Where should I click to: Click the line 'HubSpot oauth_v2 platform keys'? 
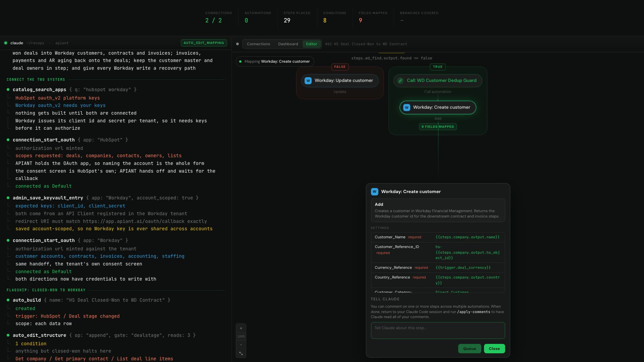tap(57, 98)
